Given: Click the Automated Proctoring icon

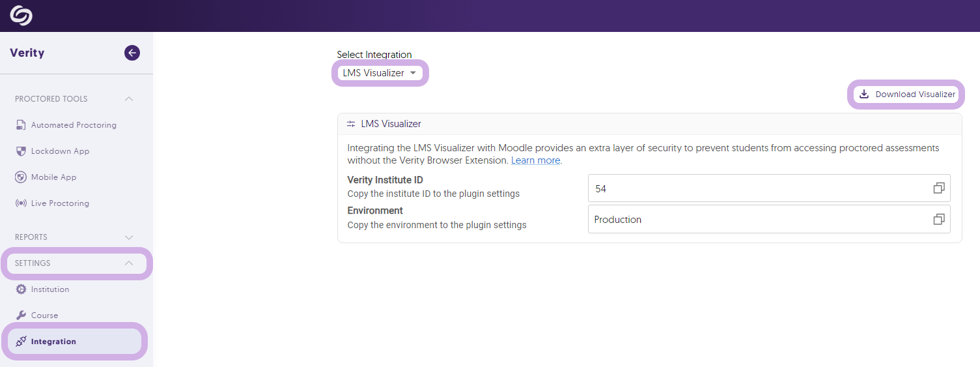Looking at the screenshot, I should point(21,125).
